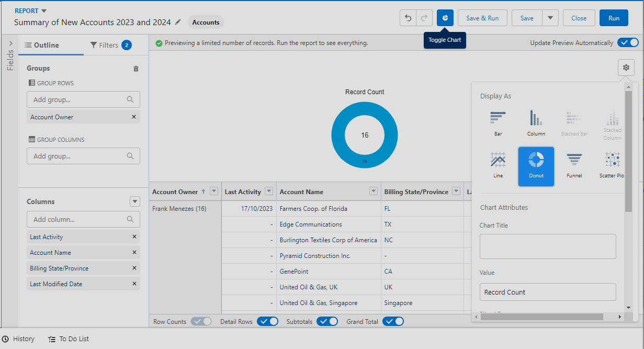644x349 pixels.
Task: Select the Line chart type
Action: [498, 166]
